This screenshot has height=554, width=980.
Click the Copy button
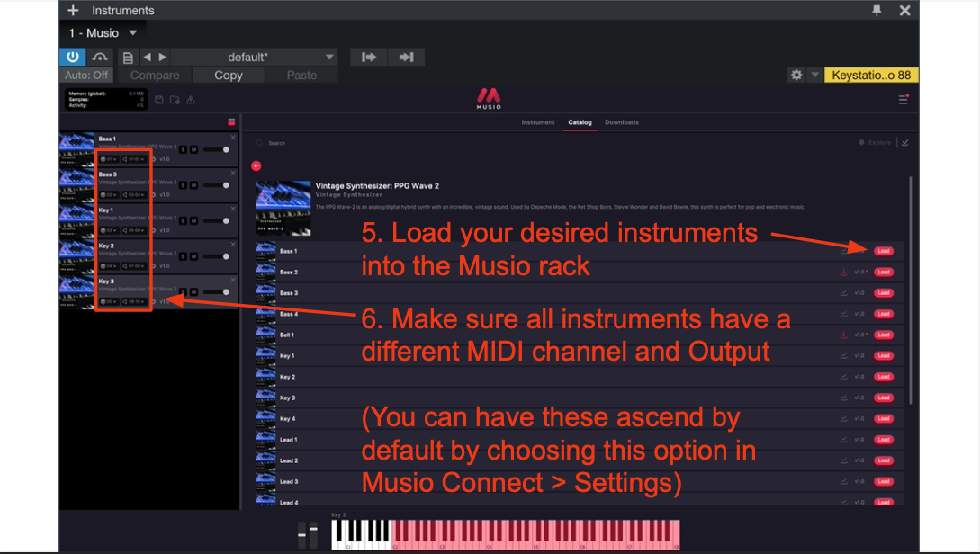pos(228,76)
